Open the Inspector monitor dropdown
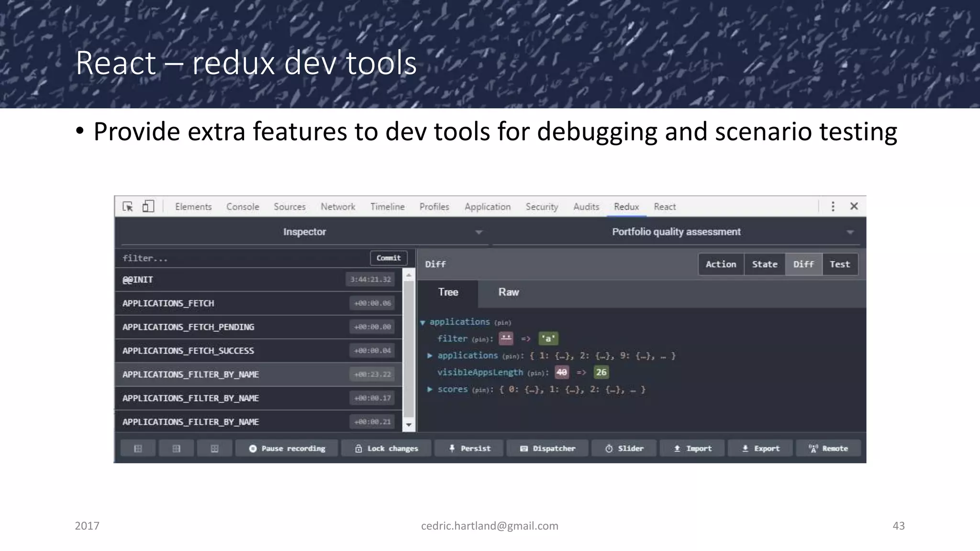This screenshot has height=551, width=980. click(304, 232)
